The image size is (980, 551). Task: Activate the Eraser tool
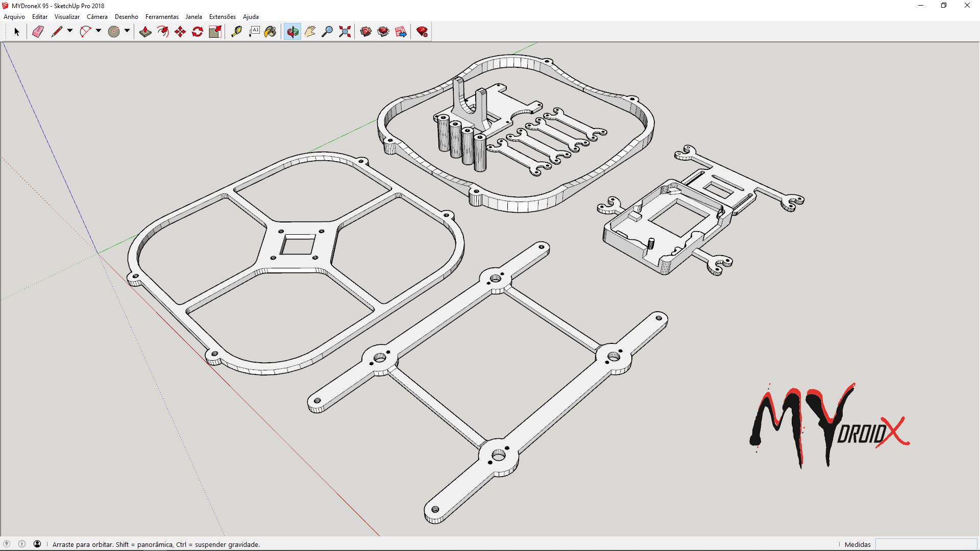(x=38, y=32)
